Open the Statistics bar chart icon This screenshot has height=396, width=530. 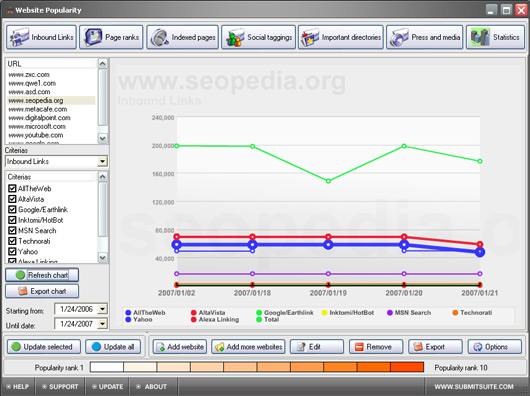(x=480, y=37)
